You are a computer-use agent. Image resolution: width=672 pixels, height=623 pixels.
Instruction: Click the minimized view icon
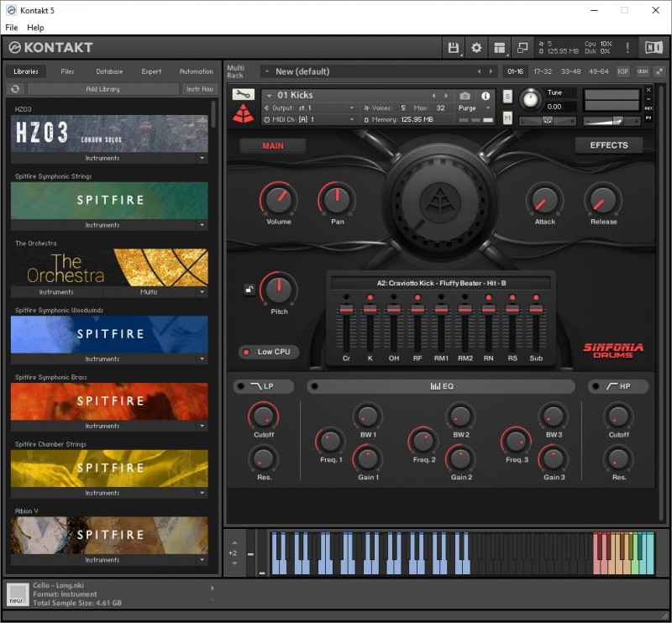click(x=522, y=48)
